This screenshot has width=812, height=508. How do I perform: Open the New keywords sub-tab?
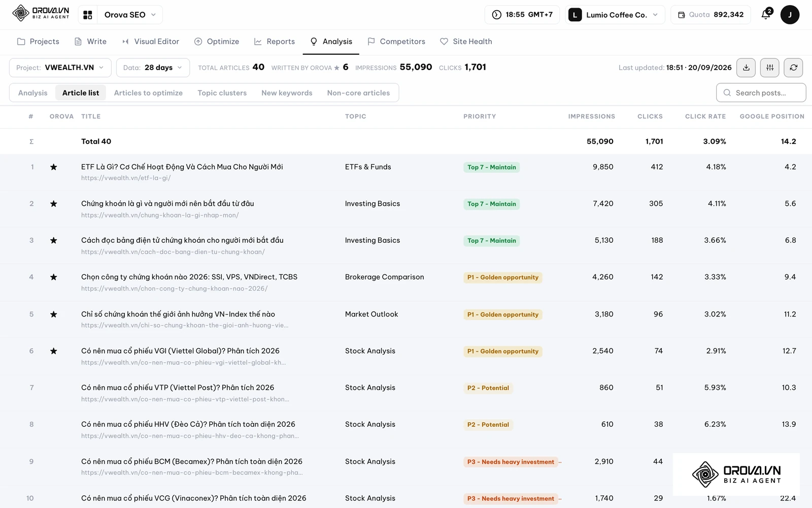[x=287, y=93]
